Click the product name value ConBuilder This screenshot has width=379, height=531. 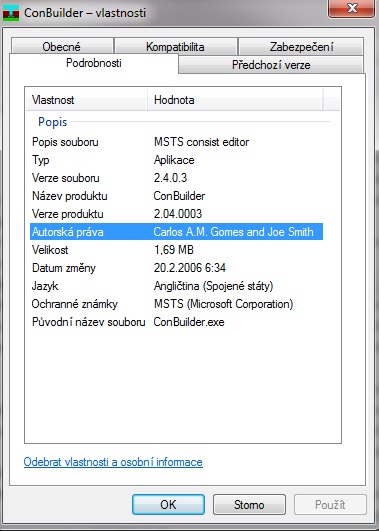pos(179,196)
